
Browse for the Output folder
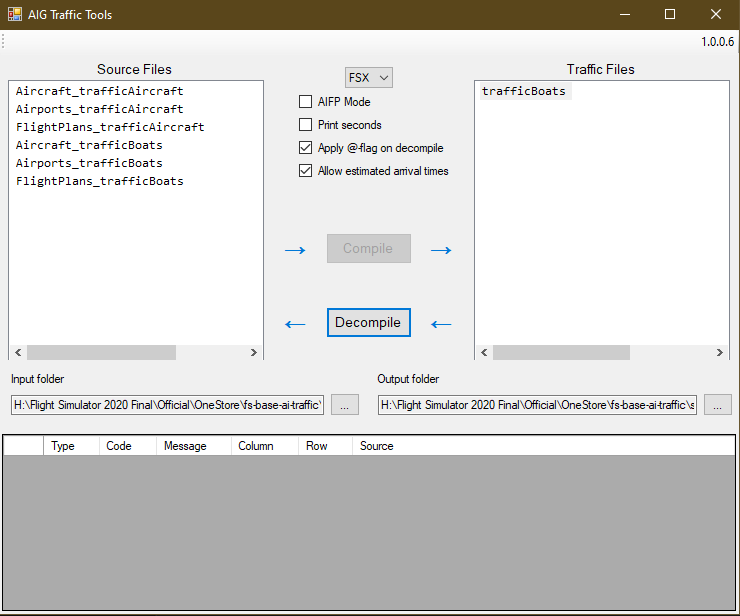click(717, 405)
